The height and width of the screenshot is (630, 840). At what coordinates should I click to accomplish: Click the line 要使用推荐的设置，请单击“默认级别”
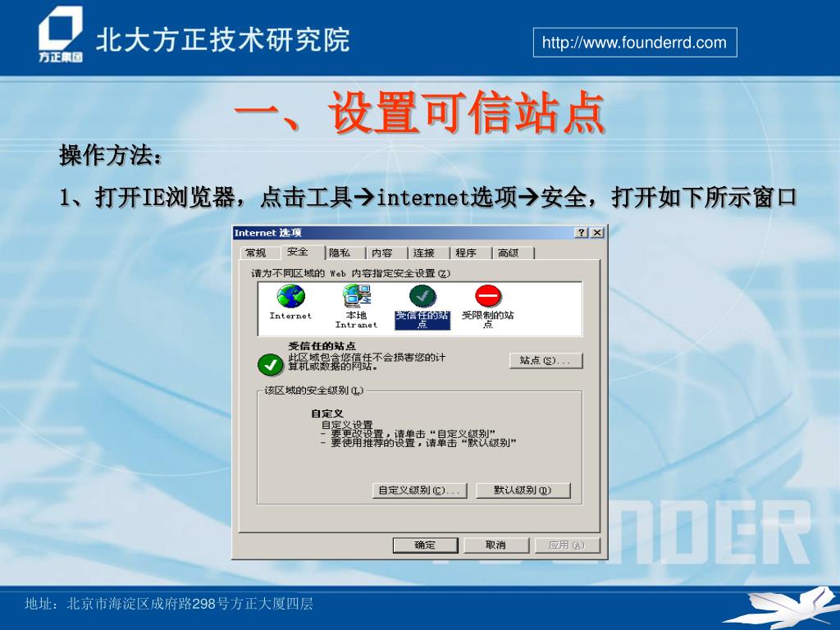tap(418, 443)
